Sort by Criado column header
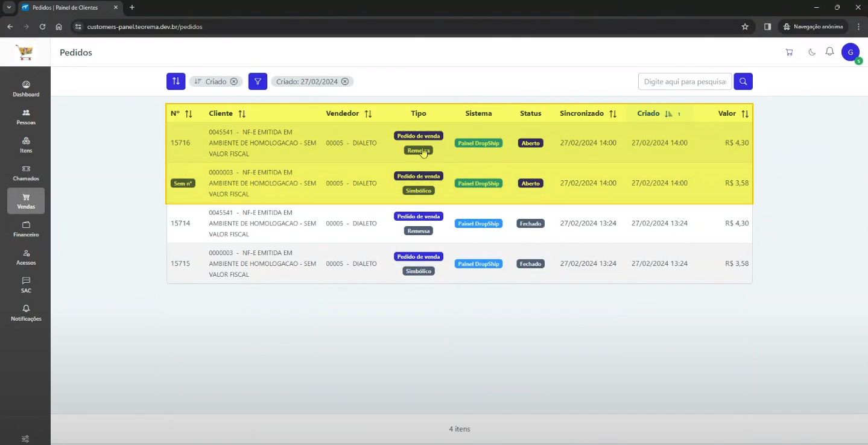This screenshot has width=868, height=445. pos(659,113)
